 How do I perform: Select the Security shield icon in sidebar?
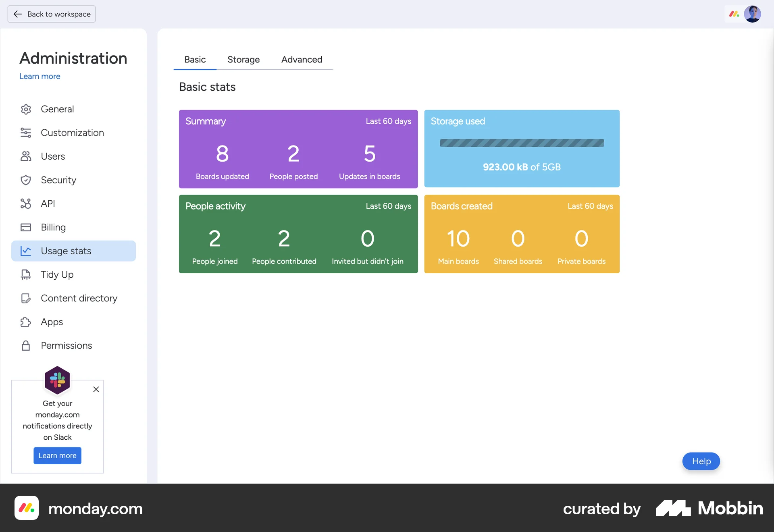pyautogui.click(x=26, y=180)
